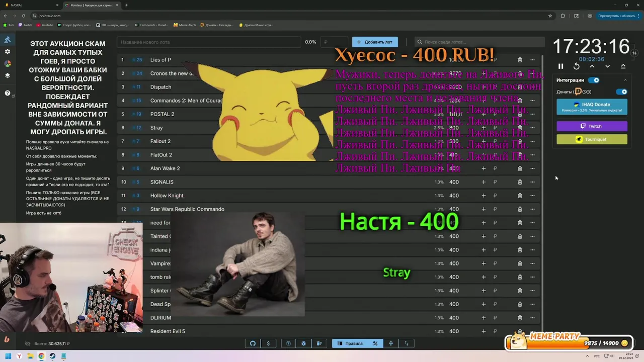Delete the Alan Wake 2 lot
The image size is (644, 362).
[520, 168]
